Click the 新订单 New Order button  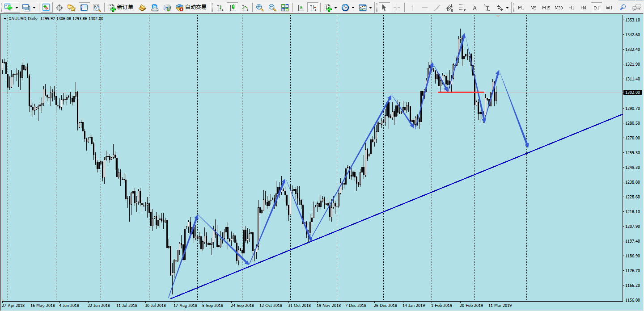tap(121, 8)
